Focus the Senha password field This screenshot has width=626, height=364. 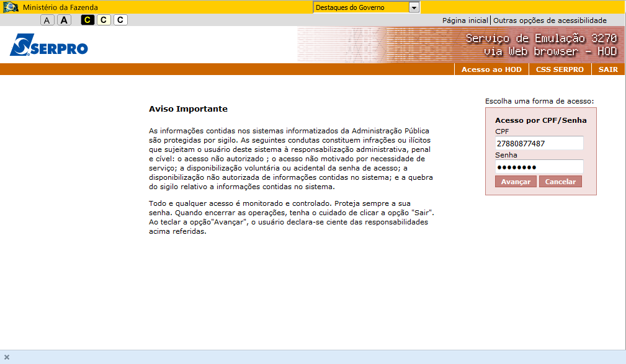pyautogui.click(x=539, y=167)
